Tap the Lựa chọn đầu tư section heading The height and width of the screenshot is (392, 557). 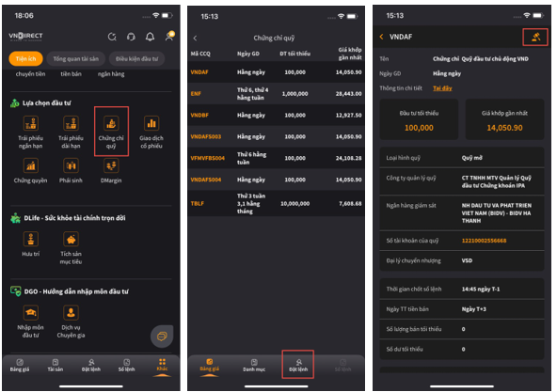[x=46, y=103]
